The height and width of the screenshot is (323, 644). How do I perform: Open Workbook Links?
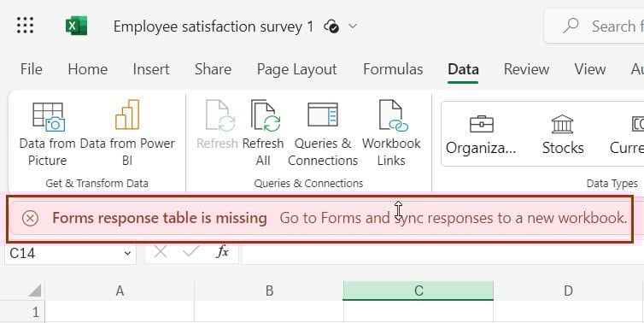tap(391, 133)
